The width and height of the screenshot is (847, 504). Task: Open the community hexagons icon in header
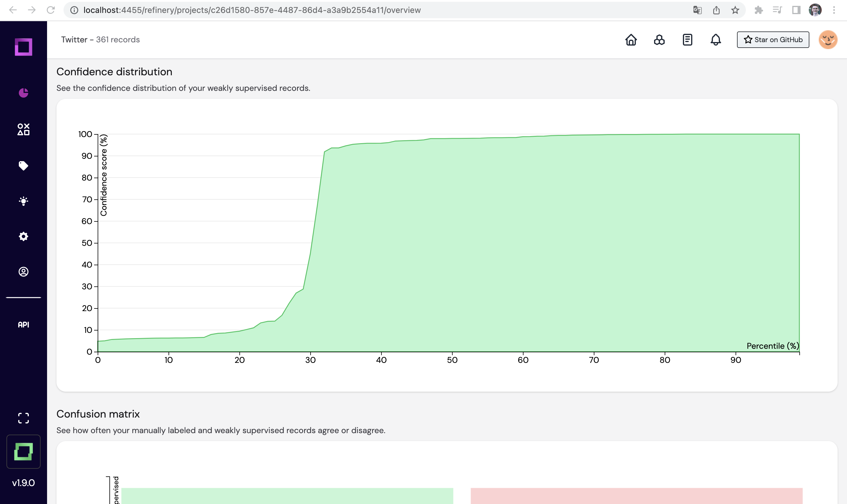coord(659,40)
